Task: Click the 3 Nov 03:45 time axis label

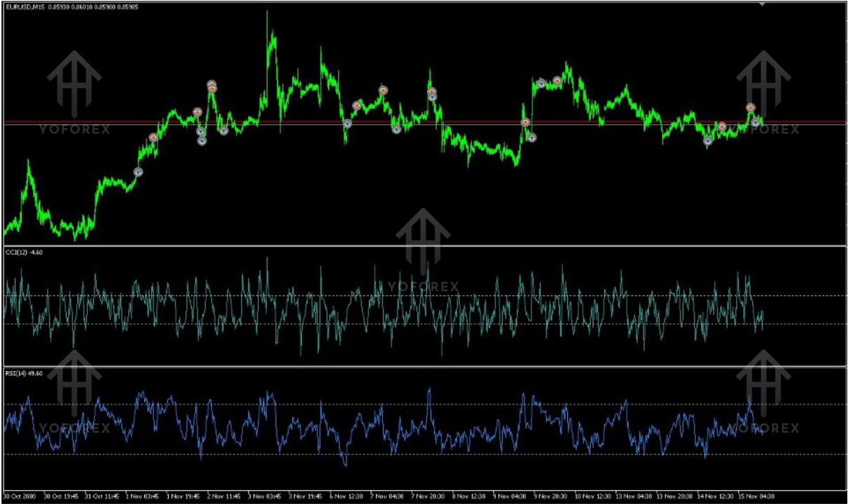Action: click(x=264, y=496)
